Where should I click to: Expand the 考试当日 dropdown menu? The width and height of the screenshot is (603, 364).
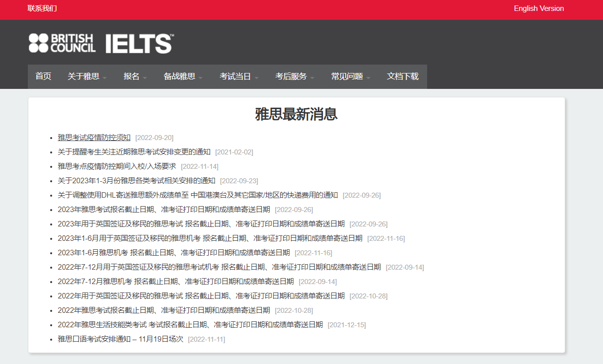pos(239,76)
